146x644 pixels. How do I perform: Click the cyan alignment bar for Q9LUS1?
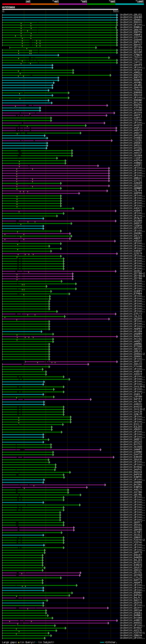[x=60, y=15]
